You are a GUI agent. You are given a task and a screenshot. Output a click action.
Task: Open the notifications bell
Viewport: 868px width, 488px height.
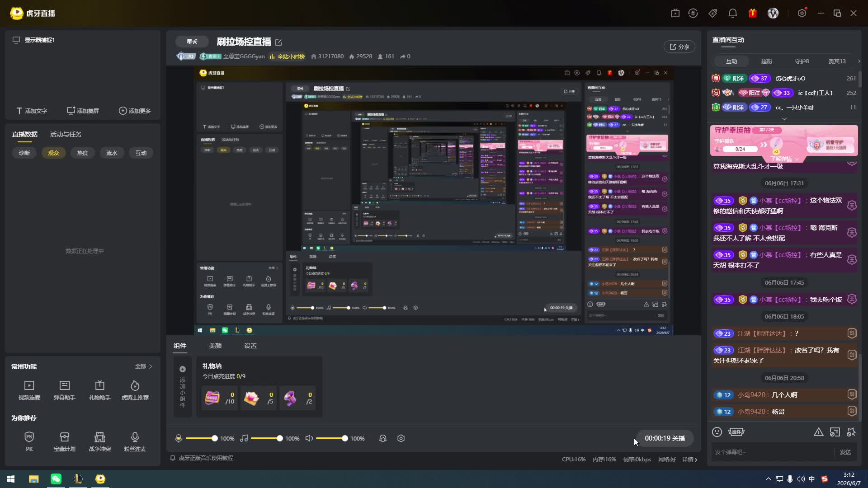[x=733, y=13]
